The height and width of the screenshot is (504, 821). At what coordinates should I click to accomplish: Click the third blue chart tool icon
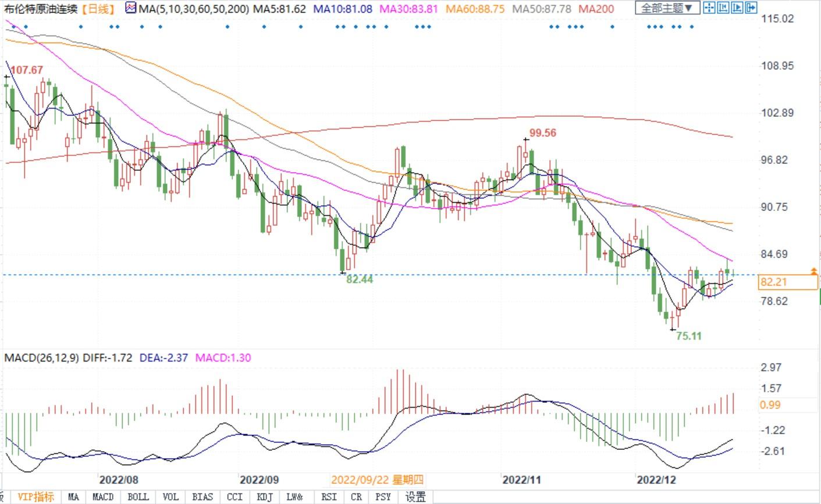737,8
